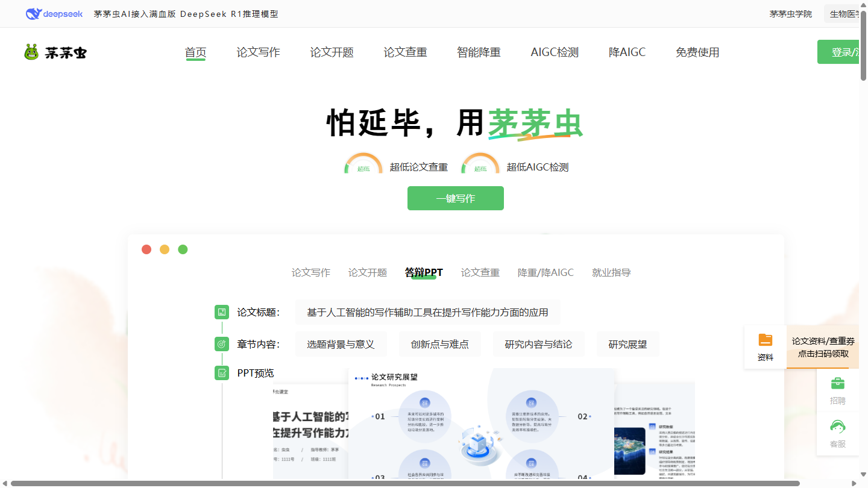Click the 论文研究展望 slide preview
Image resolution: width=868 pixels, height=488 pixels.
(482, 424)
